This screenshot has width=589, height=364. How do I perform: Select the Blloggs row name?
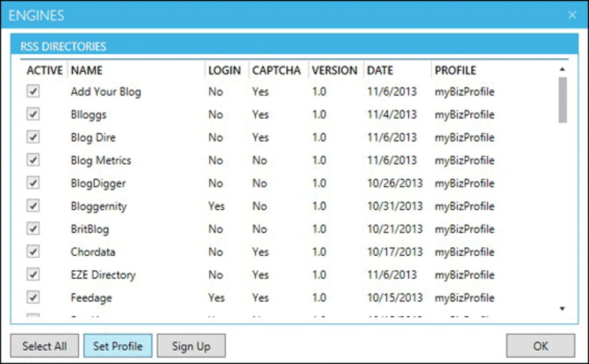click(88, 115)
